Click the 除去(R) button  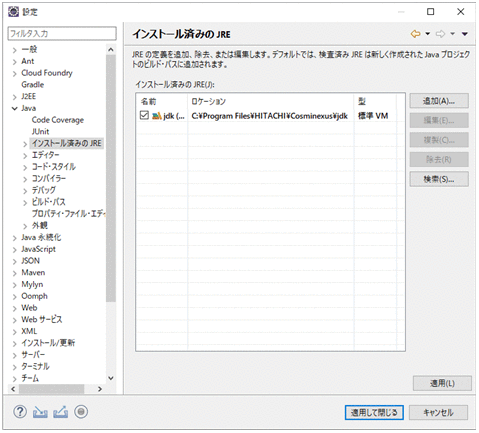[439, 160]
